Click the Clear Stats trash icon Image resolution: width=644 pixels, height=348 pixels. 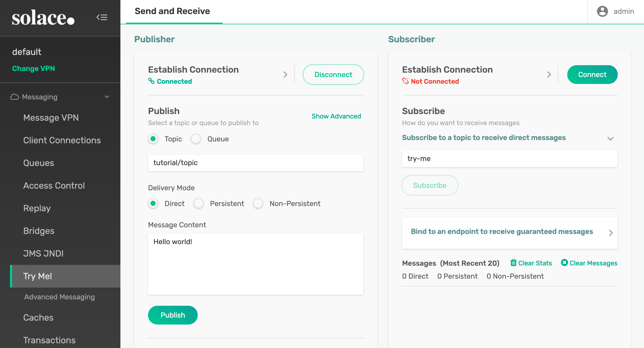(x=513, y=263)
